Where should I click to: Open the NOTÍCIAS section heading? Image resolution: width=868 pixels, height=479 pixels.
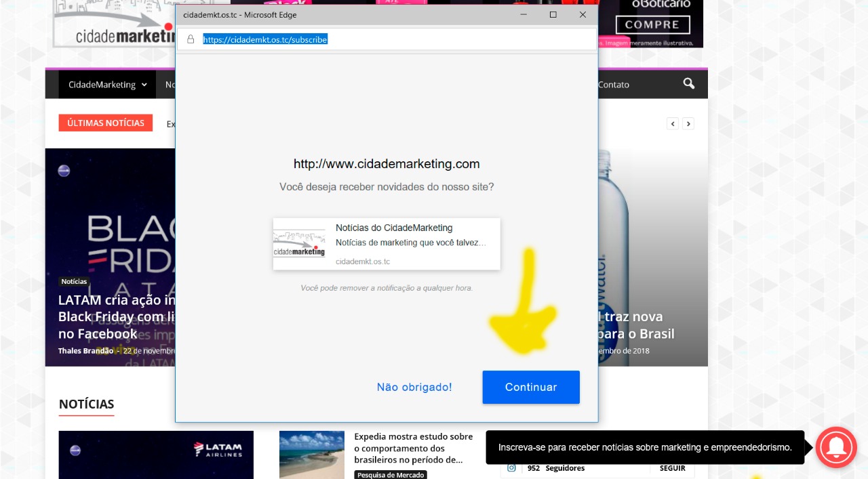86,404
